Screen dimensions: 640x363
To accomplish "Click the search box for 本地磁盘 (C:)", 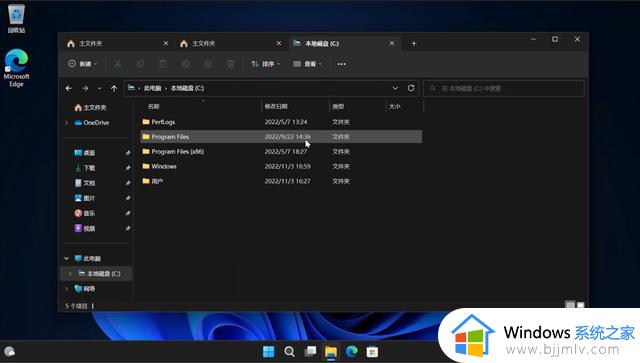I will [504, 88].
